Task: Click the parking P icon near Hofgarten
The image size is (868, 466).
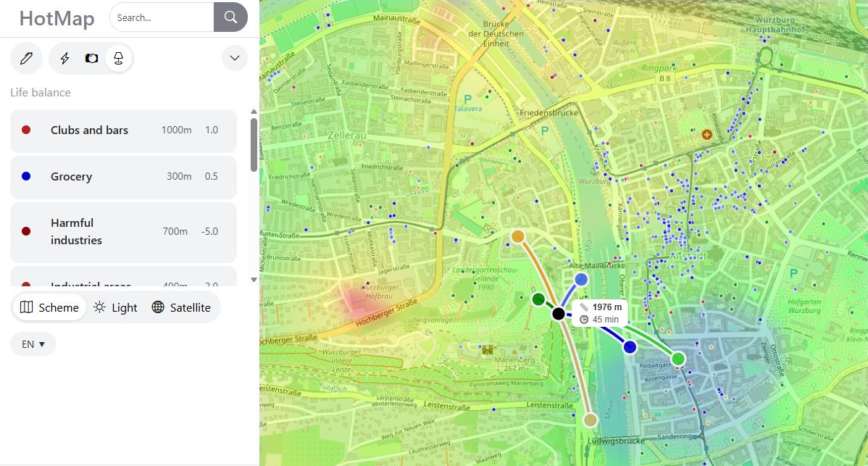Action: coord(793,272)
